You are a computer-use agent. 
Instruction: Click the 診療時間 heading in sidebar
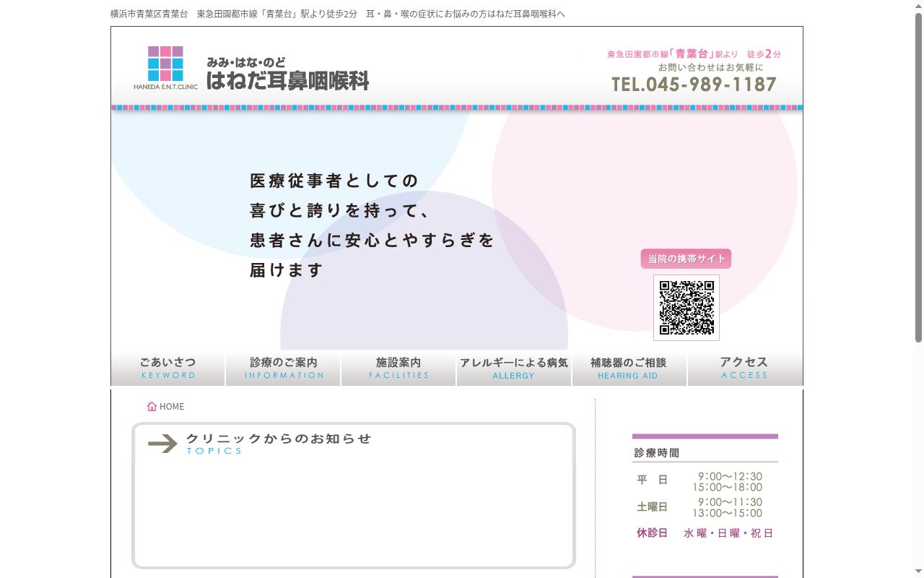(657, 453)
